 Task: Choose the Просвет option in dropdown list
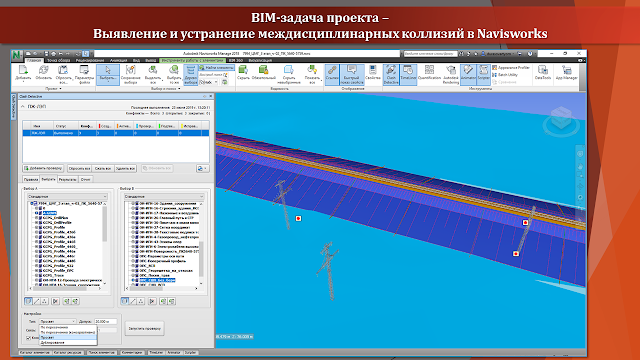click(68, 338)
